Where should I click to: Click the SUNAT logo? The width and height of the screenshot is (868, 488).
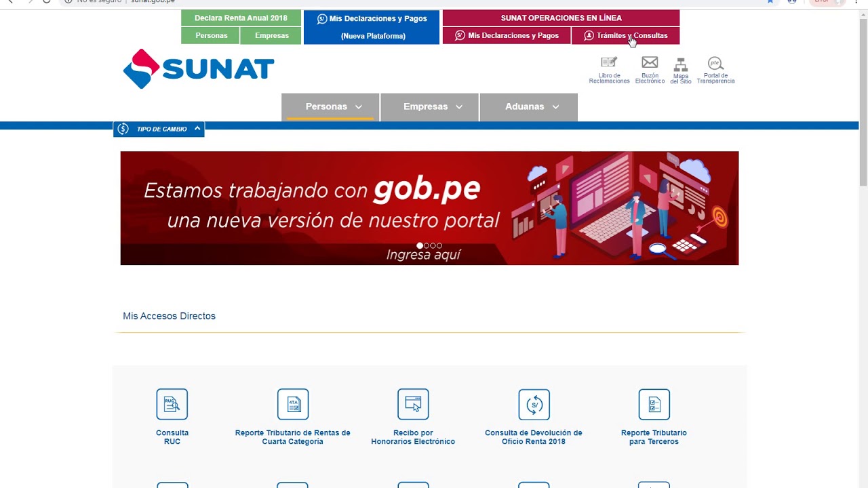[199, 68]
